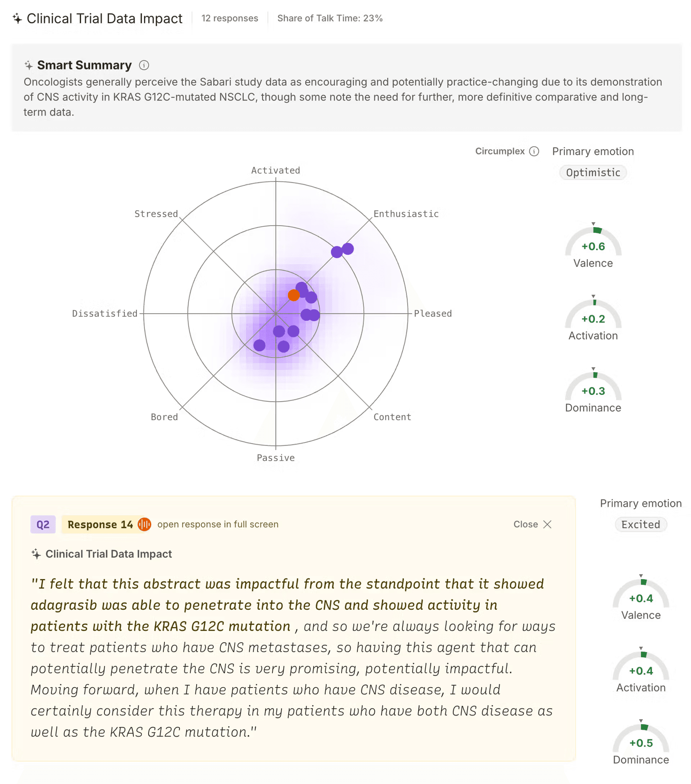Select the orange data point on the circumplex
This screenshot has width=691, height=784.
point(294,295)
